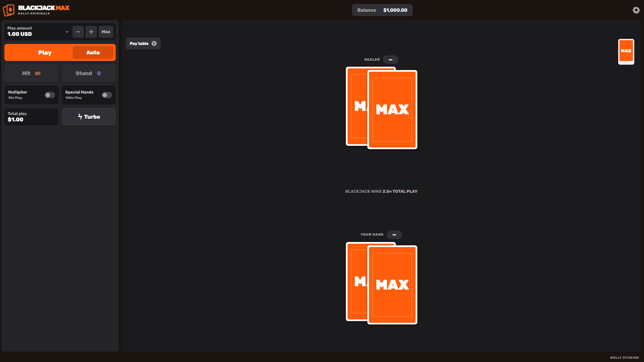The height and width of the screenshot is (362, 644).
Task: Activate Turbo mode
Action: coord(89,117)
